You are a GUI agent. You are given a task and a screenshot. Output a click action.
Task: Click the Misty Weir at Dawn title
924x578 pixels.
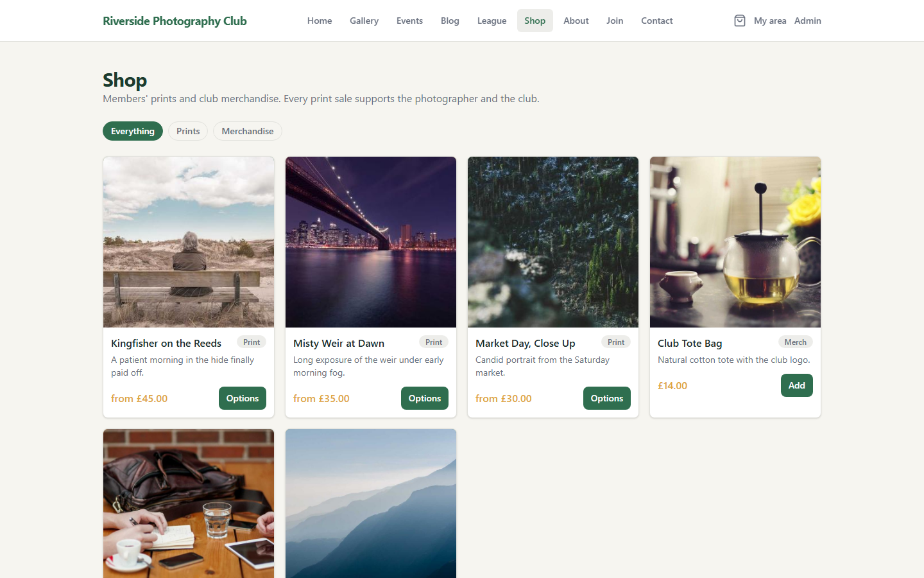[x=339, y=343]
